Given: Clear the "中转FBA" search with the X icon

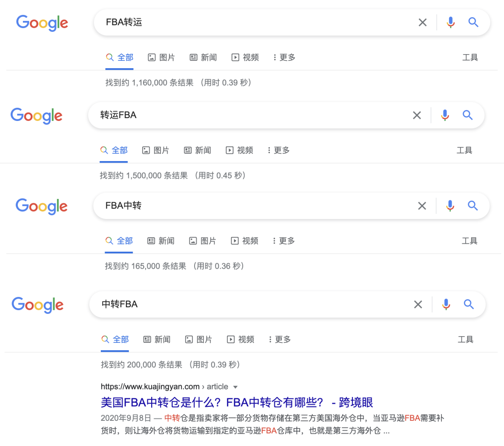Looking at the screenshot, I should tap(418, 304).
